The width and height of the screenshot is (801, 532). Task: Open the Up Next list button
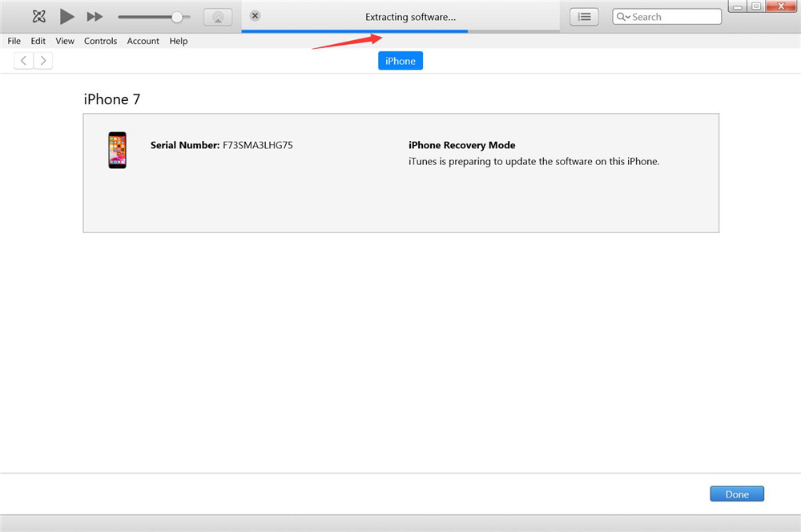tap(584, 17)
